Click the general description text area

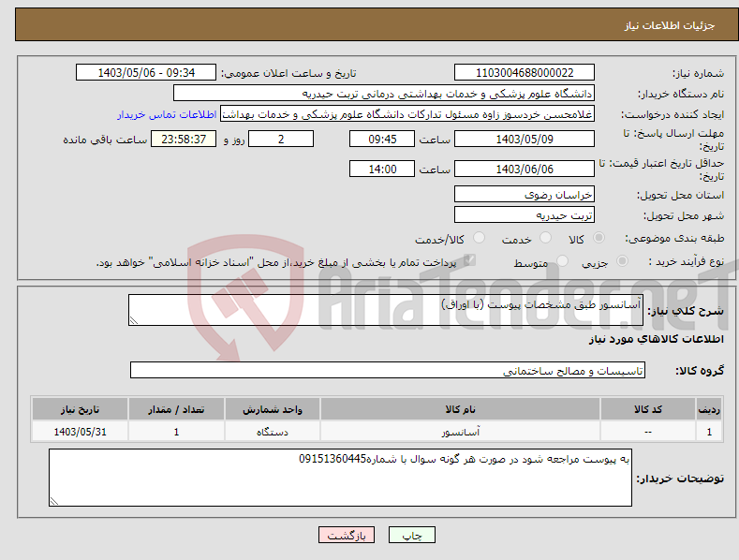(x=386, y=310)
